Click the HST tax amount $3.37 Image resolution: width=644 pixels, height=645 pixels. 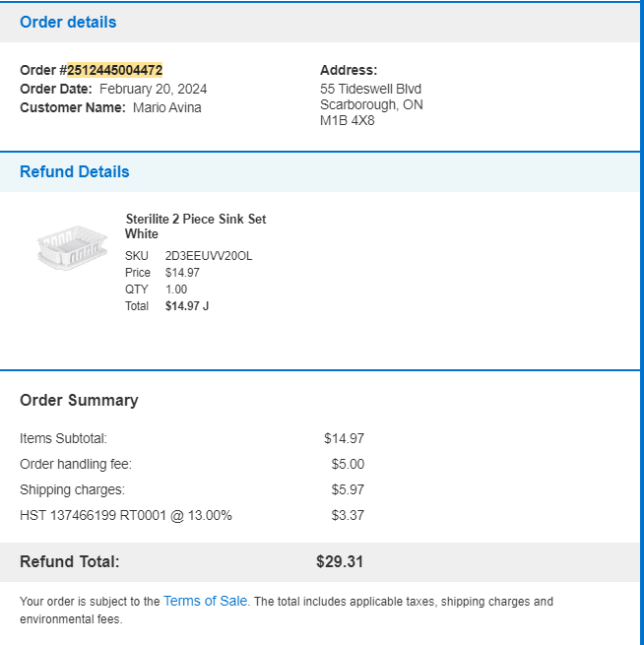coord(348,515)
